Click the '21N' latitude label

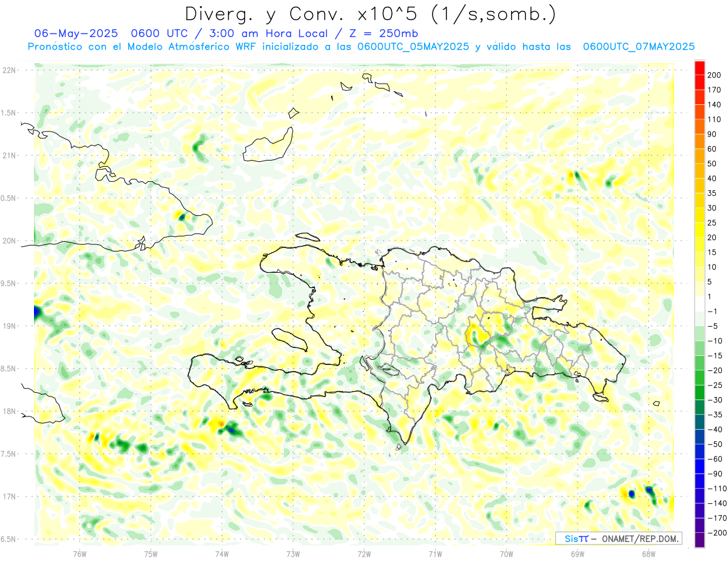pyautogui.click(x=9, y=155)
